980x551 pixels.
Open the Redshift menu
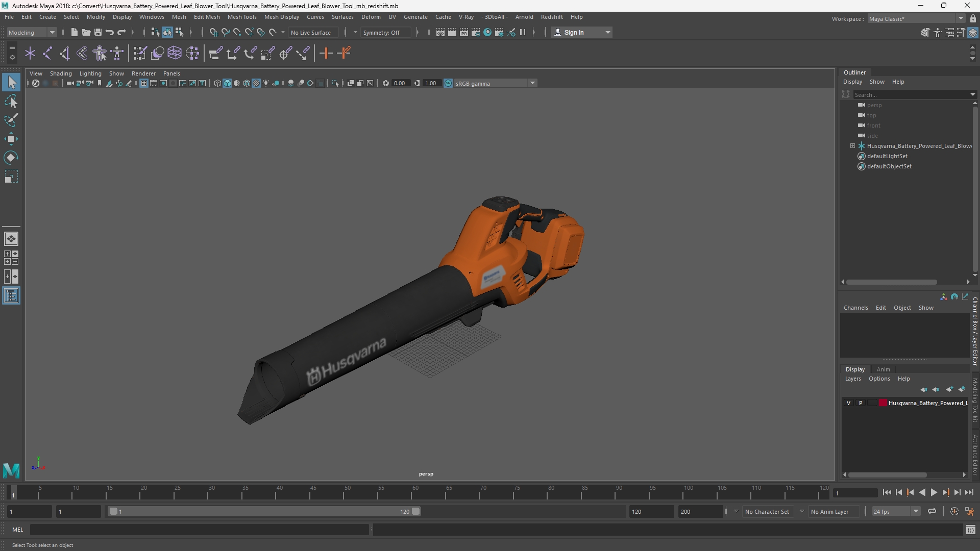pos(552,17)
